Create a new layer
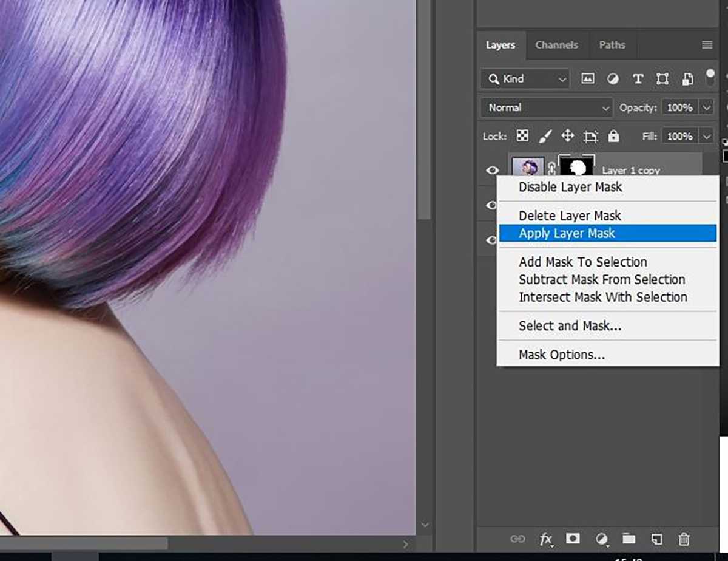The height and width of the screenshot is (561, 728). point(656,539)
